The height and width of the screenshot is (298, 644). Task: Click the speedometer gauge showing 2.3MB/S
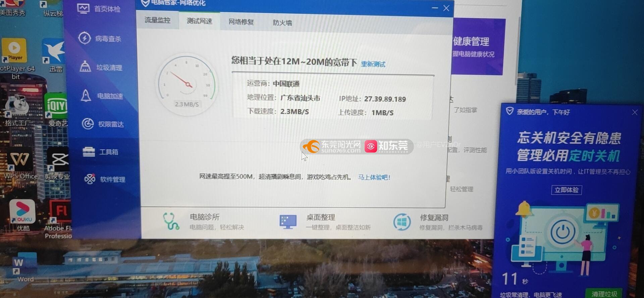point(187,84)
